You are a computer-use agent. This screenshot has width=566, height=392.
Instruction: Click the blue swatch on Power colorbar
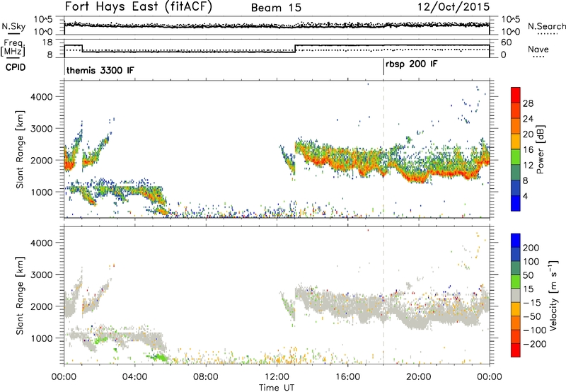pos(516,203)
